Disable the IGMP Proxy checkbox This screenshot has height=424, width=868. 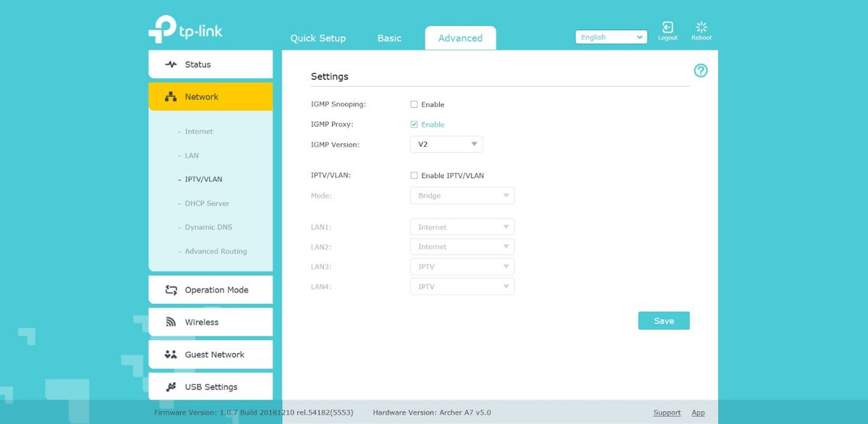[x=414, y=124]
